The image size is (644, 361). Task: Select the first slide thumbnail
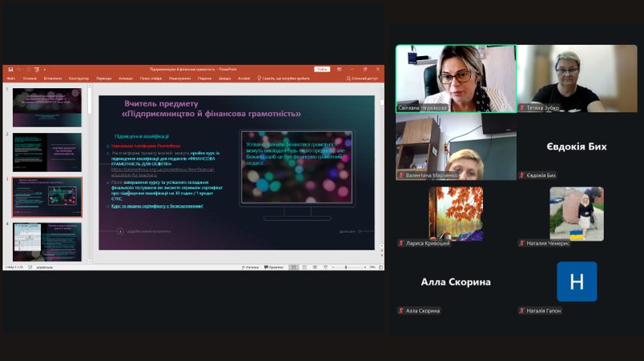coord(46,107)
